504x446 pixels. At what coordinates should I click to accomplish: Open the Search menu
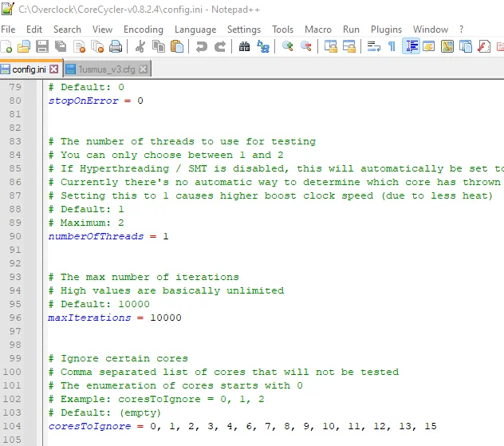pos(67,30)
